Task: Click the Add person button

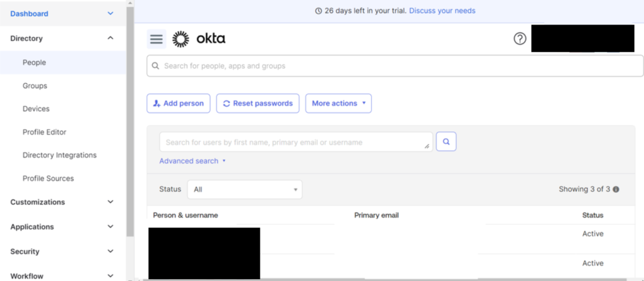Action: [179, 103]
